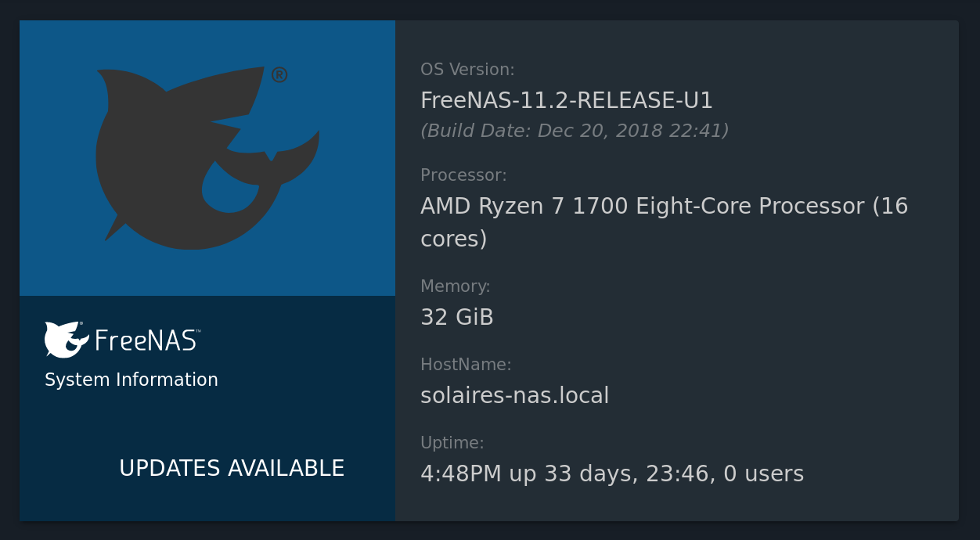Click the Uptime label
Viewport: 980px width, 540px height.
click(452, 443)
